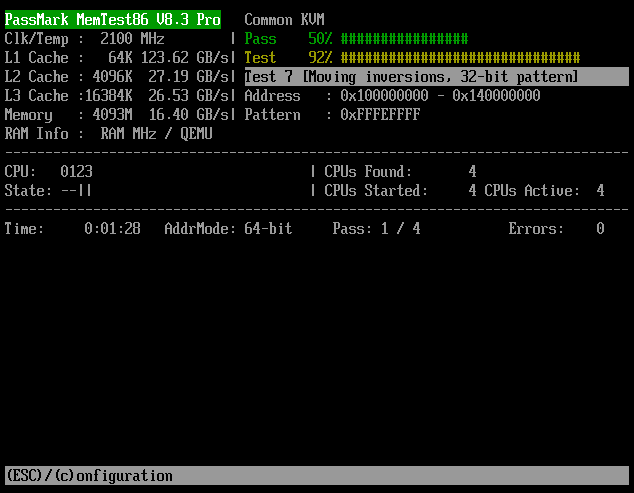
Task: Click the CPU 0123 indicator
Action: (76, 172)
